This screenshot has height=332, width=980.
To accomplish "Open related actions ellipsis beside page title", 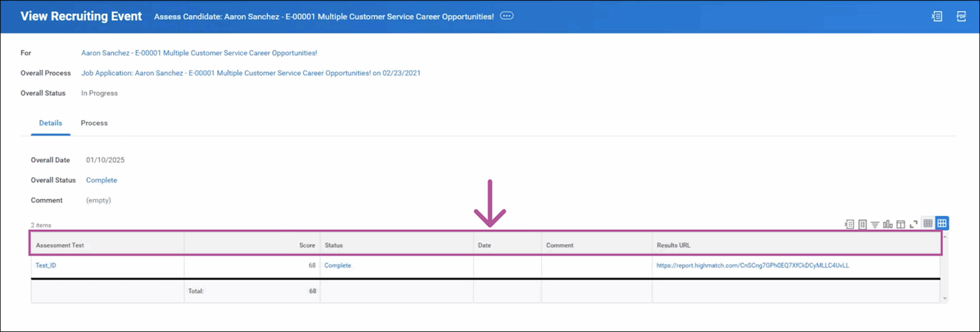I will tap(506, 16).
